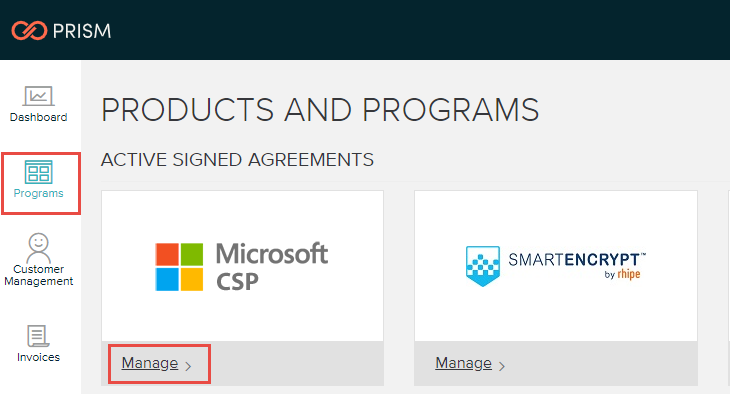Click the Microsoft four-color squares logo
This screenshot has width=730, height=394.
[x=179, y=267]
